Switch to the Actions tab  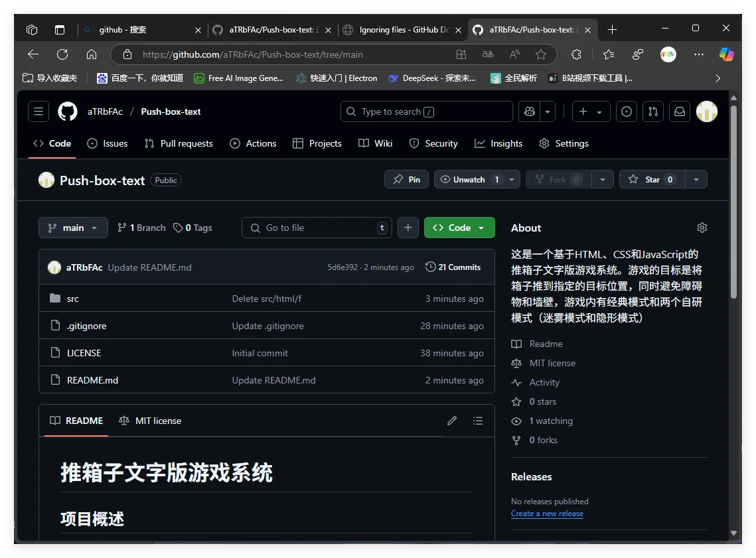click(253, 143)
